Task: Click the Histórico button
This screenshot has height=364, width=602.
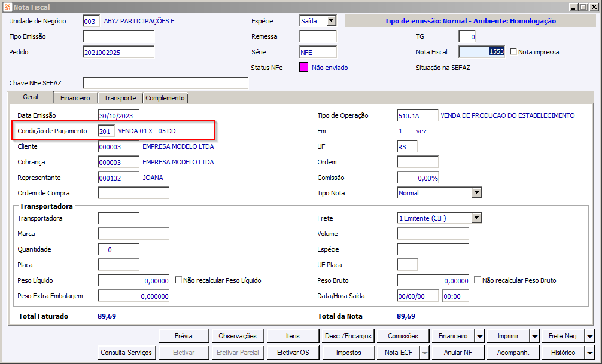Action: (x=563, y=353)
